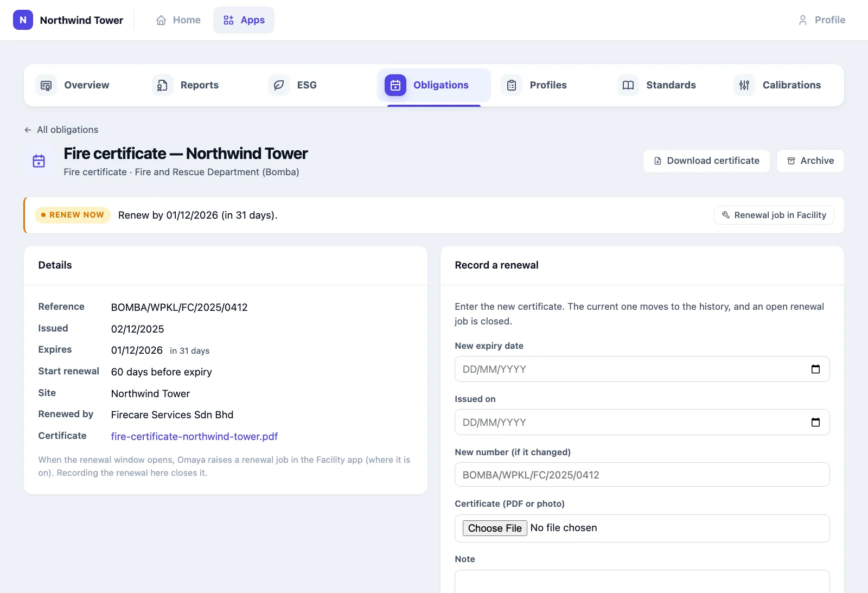Click the Obligations calendar icon
The height and width of the screenshot is (593, 868).
pyautogui.click(x=395, y=85)
